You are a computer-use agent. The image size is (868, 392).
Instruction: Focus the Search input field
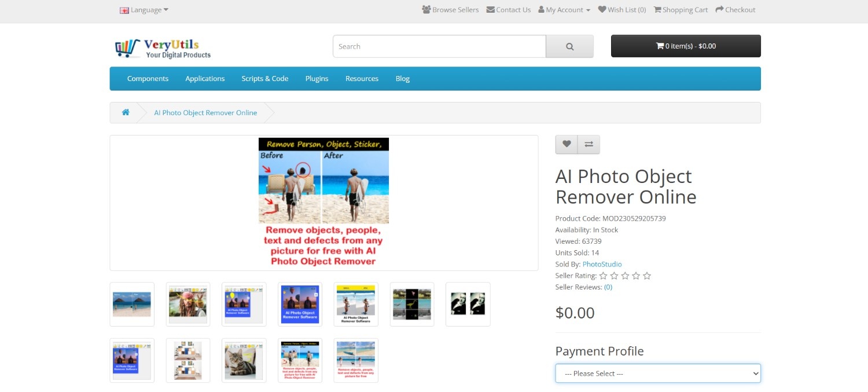pos(439,46)
